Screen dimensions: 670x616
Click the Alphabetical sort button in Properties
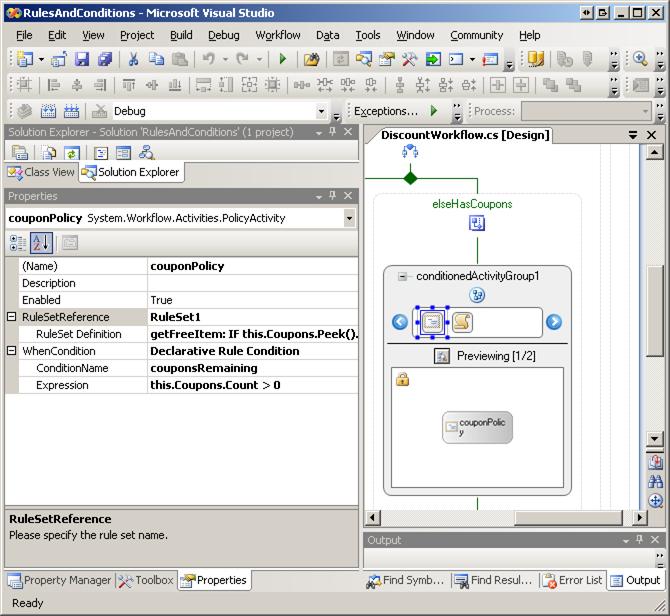tap(41, 242)
